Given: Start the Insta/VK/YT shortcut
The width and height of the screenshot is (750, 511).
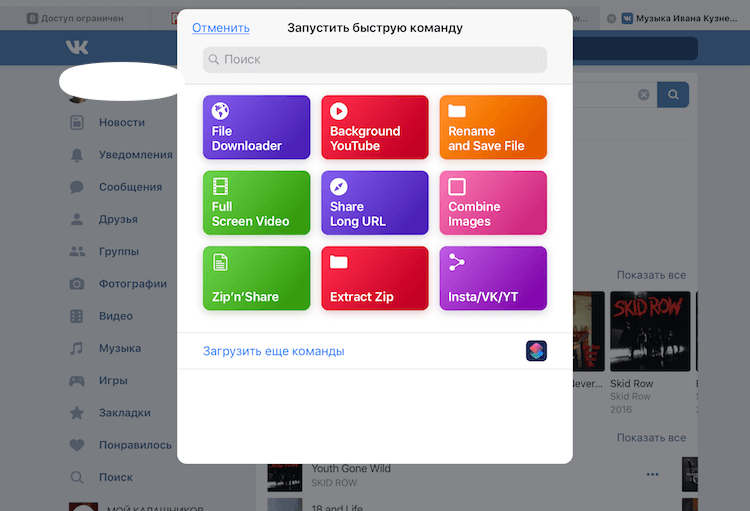Looking at the screenshot, I should tap(493, 278).
